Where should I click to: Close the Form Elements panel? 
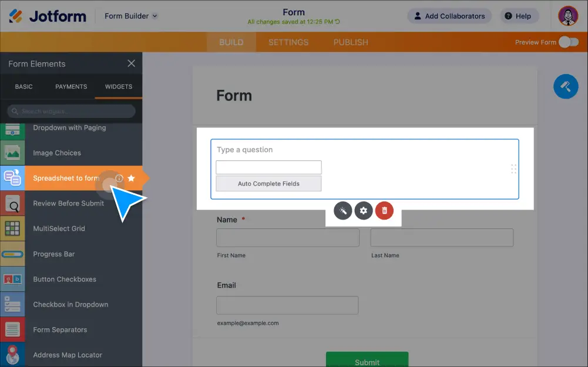coord(131,63)
